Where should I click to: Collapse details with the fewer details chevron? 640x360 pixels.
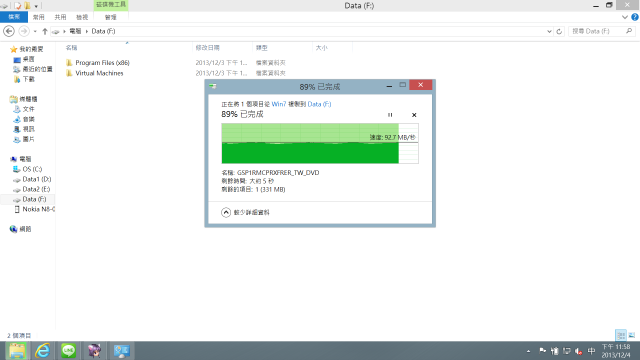tap(226, 212)
